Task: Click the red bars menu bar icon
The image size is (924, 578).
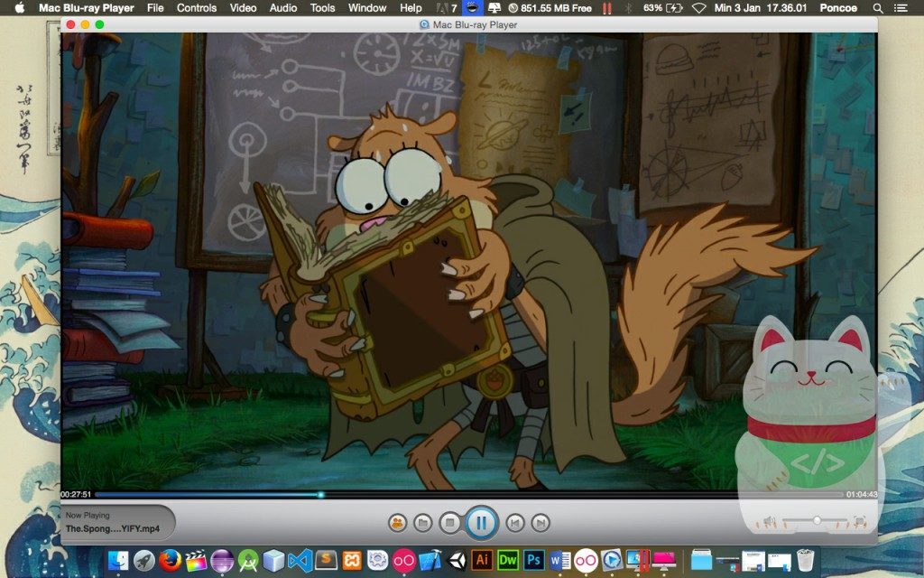Action: pos(607,8)
